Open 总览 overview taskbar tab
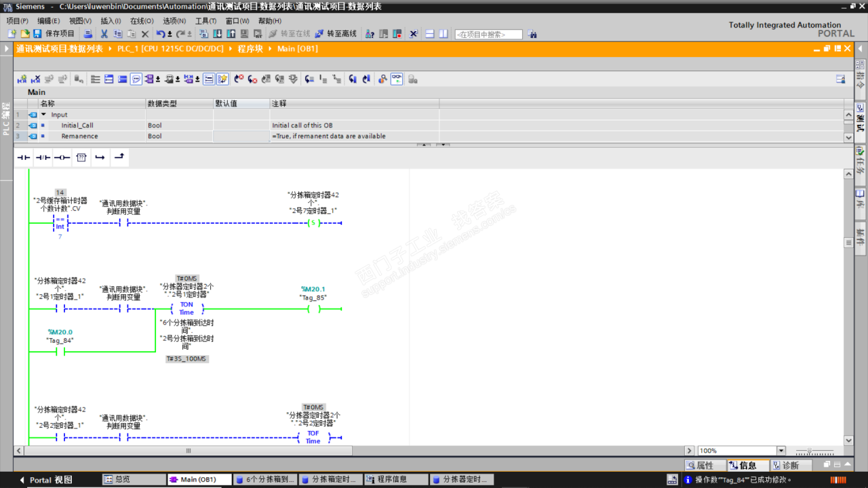The height and width of the screenshot is (488, 868). tap(134, 479)
